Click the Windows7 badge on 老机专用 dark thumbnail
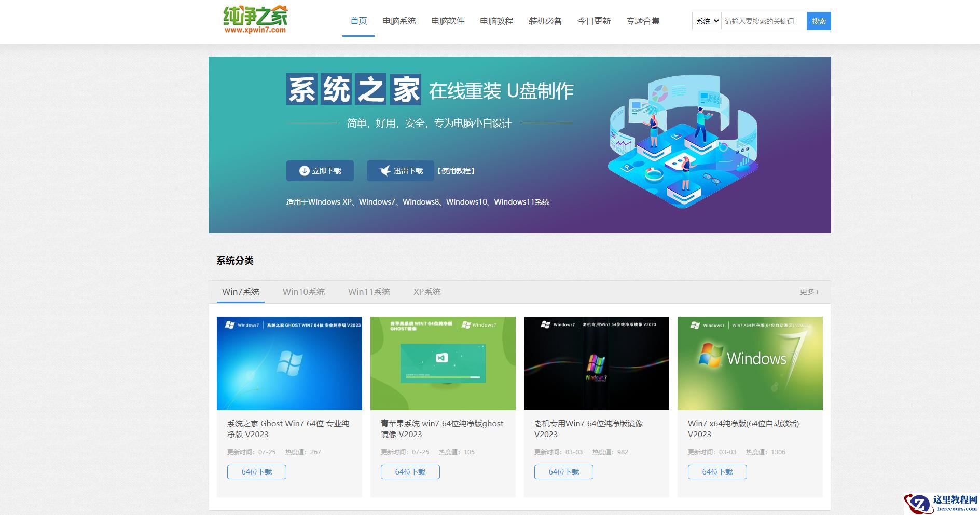Image resolution: width=980 pixels, height=515 pixels. pos(558,323)
